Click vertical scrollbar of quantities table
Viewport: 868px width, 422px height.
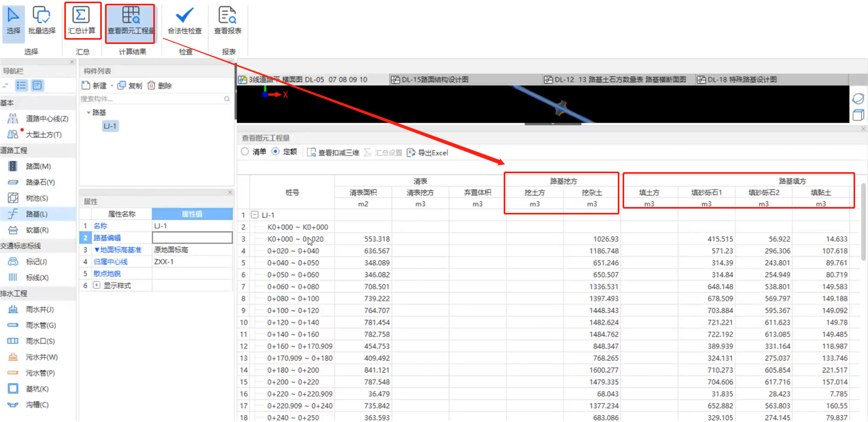pyautogui.click(x=863, y=223)
